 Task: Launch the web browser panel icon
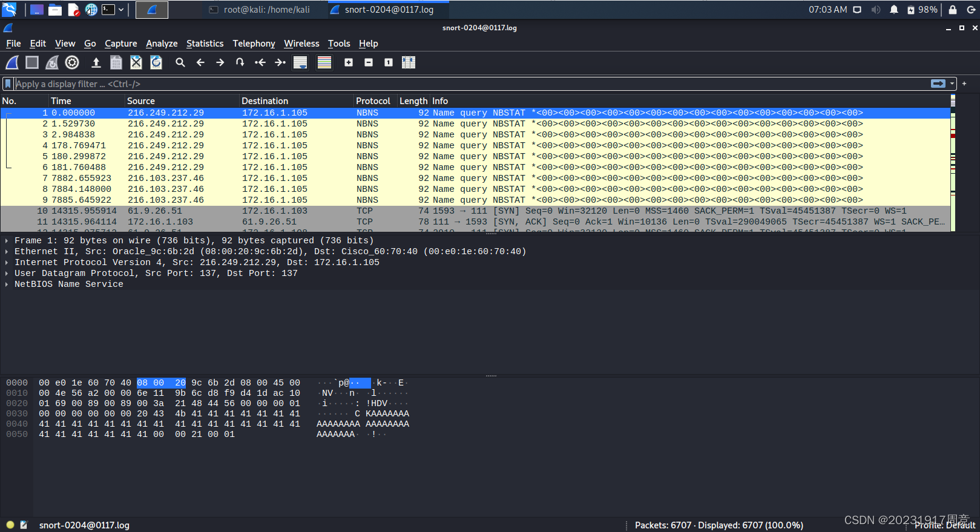[x=91, y=10]
